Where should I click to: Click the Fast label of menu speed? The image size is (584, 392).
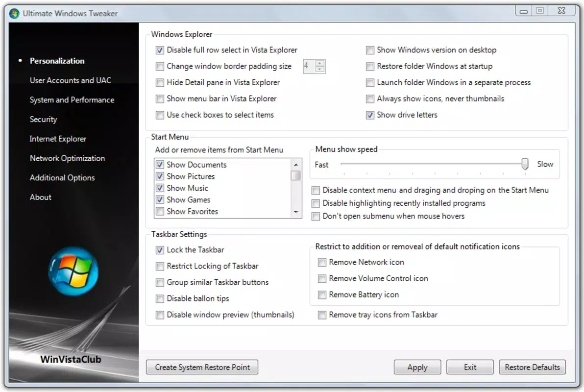point(321,165)
